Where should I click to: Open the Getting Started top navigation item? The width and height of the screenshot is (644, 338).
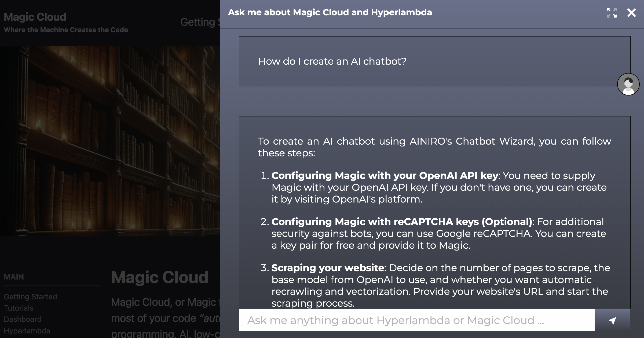(x=200, y=22)
